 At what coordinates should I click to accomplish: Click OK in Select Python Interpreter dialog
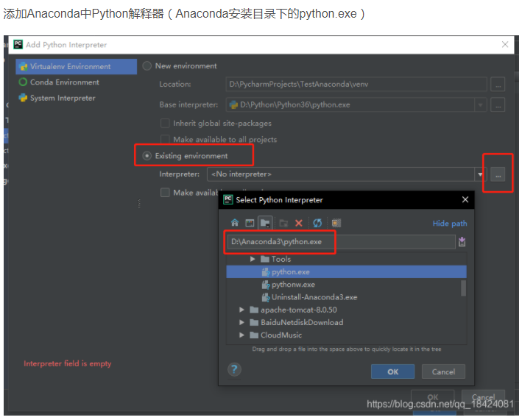tap(393, 371)
